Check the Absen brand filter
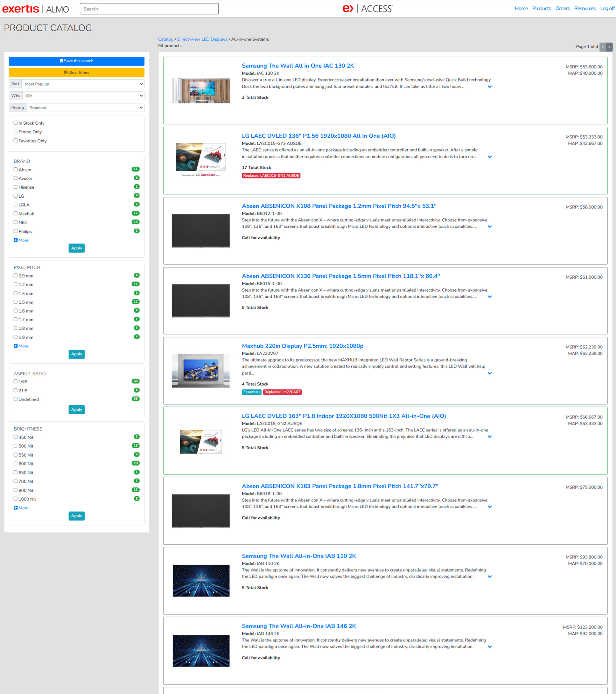Viewport: 616px width, 694px height. [16, 169]
